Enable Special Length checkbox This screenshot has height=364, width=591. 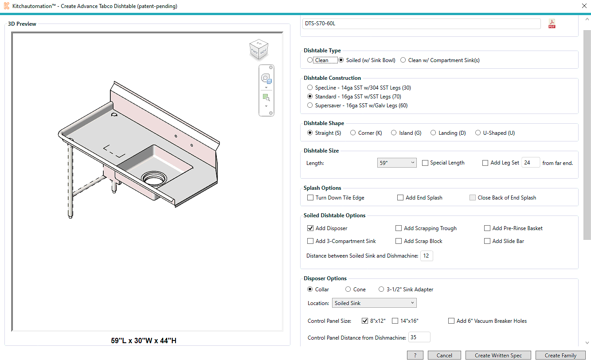(x=425, y=163)
